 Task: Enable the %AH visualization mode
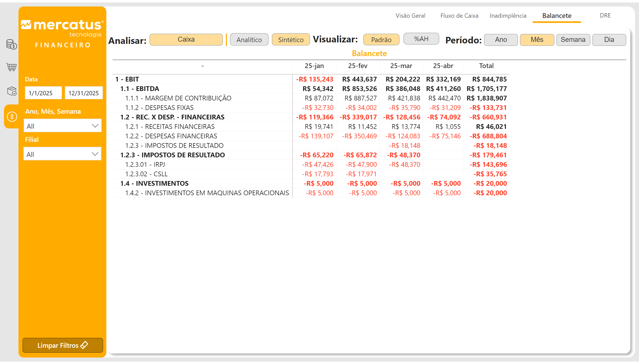click(421, 39)
